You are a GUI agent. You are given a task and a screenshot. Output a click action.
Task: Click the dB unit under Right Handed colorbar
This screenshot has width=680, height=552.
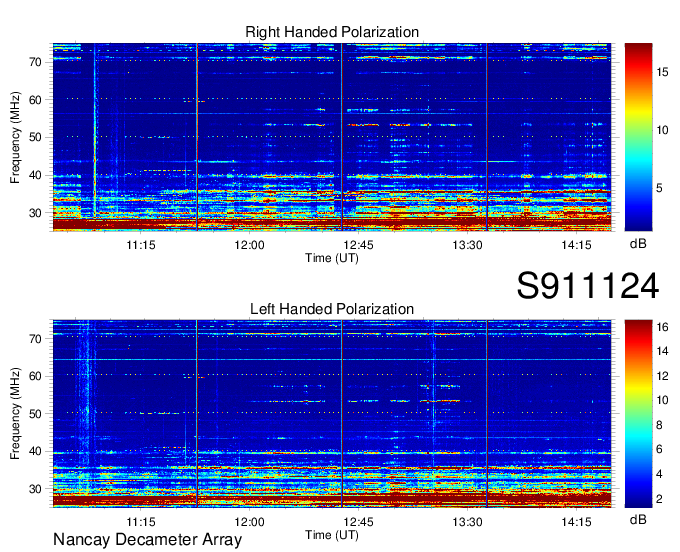coord(638,244)
